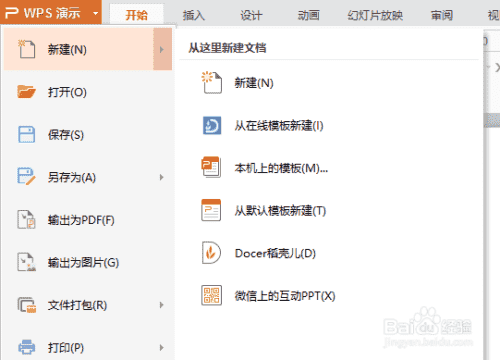Image resolution: width=500 pixels, height=360 pixels.
Task: Choose 保存(S) menu entry
Action: [x=88, y=135]
